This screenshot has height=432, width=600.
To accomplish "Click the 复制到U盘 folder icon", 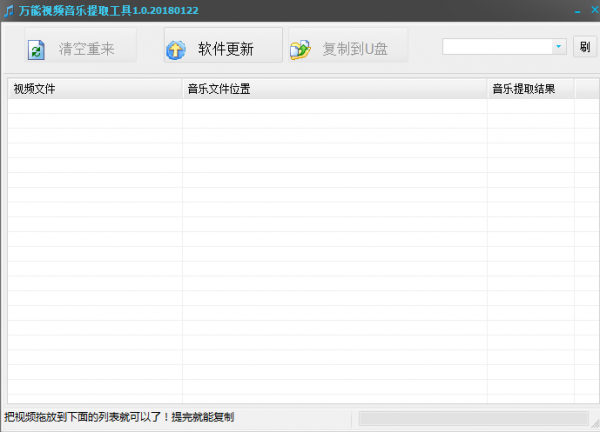I will 300,50.
